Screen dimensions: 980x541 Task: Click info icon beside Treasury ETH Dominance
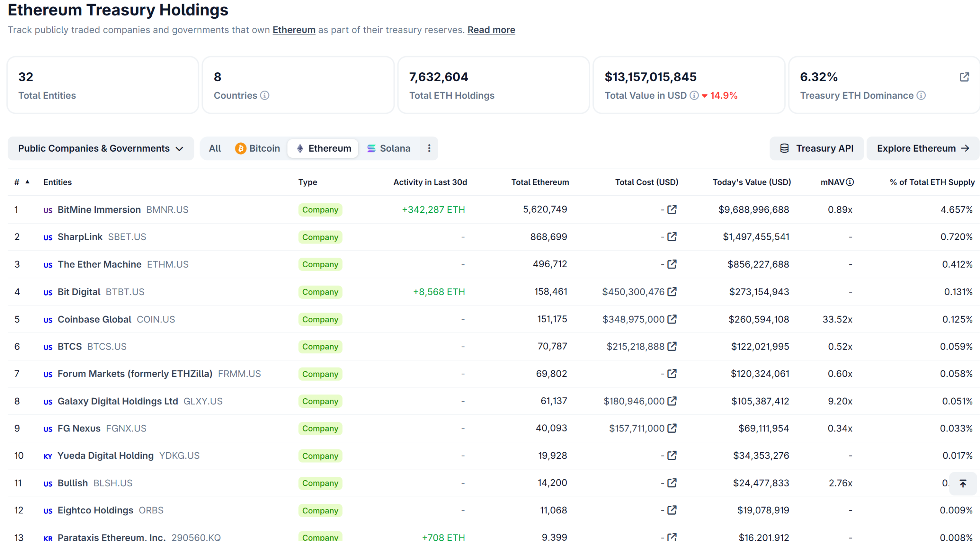click(x=921, y=95)
